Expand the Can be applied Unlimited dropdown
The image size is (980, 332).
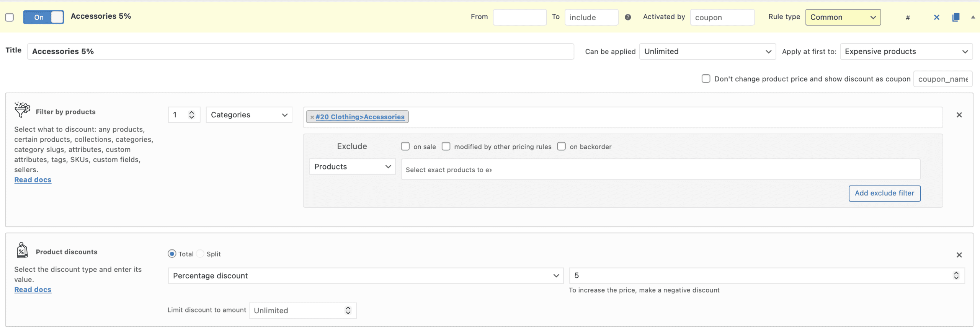point(707,52)
